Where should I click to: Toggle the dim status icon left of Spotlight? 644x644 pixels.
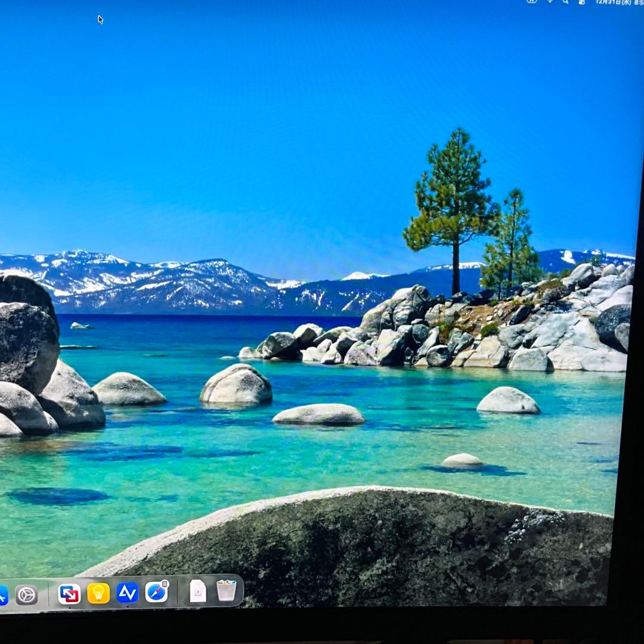(549, 3)
